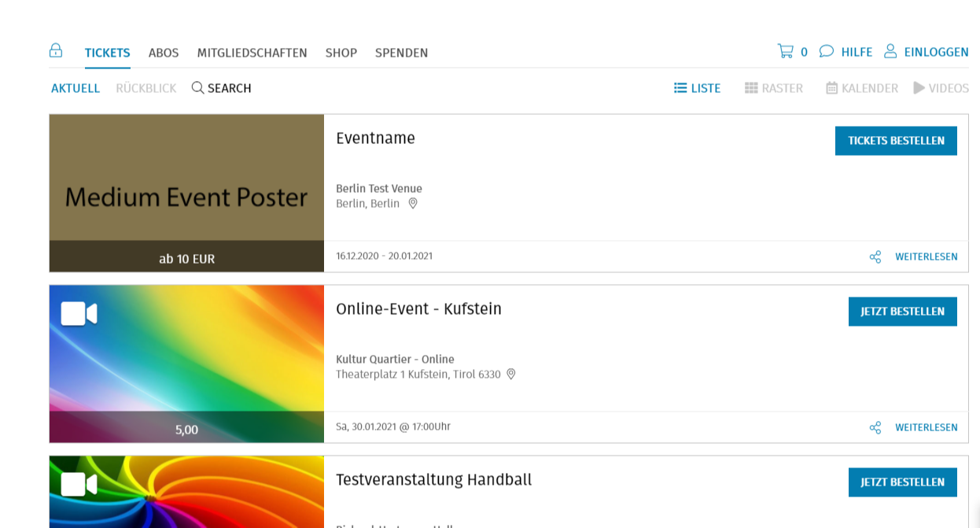The image size is (980, 528).
Task: Click map pin next to Berlin, Berlin
Action: [413, 204]
